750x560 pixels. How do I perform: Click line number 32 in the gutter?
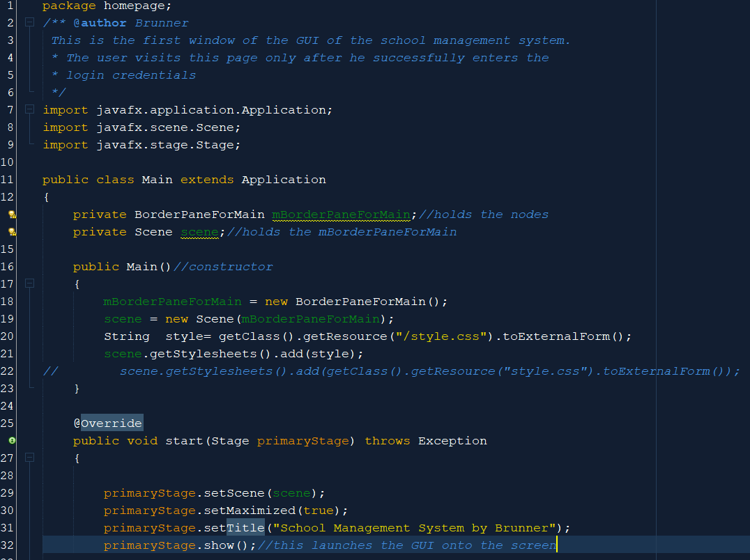[7, 545]
